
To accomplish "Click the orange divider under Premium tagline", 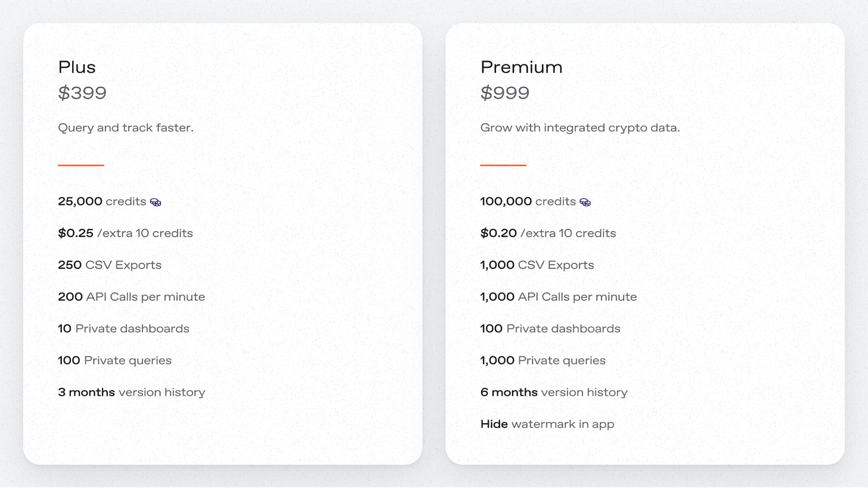I will tap(503, 165).
